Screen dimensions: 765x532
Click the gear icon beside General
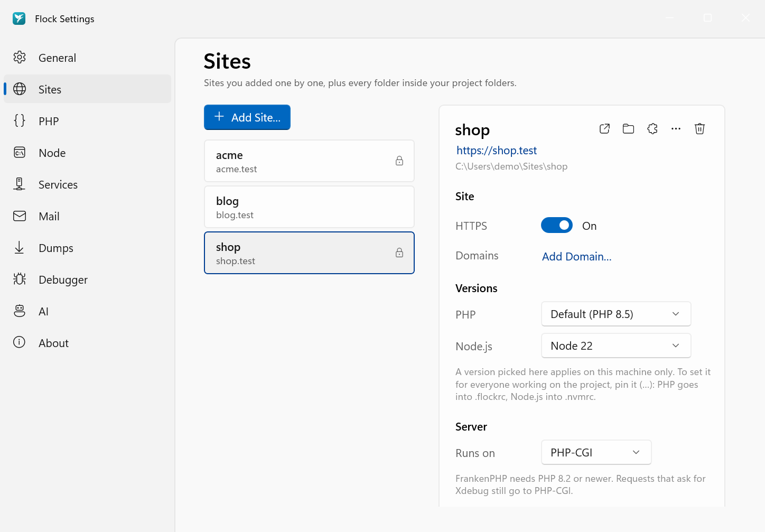(x=20, y=58)
